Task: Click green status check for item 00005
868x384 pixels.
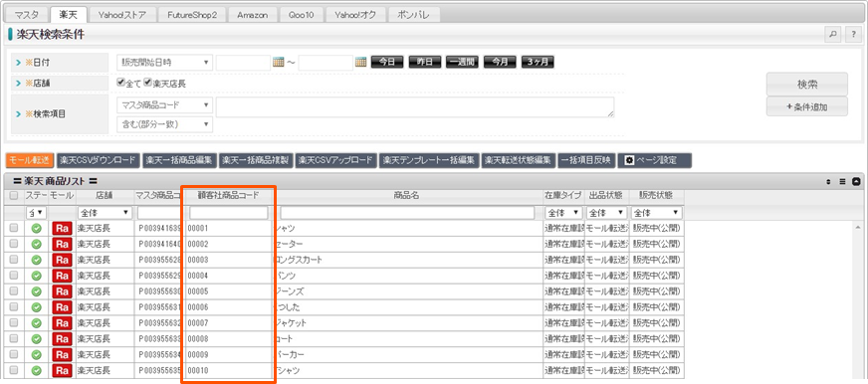Action: point(37,291)
